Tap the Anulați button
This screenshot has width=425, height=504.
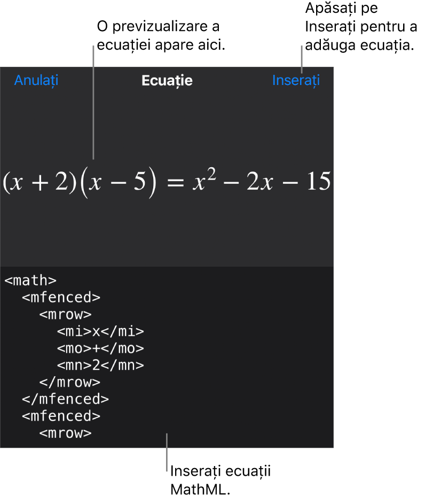pyautogui.click(x=36, y=80)
